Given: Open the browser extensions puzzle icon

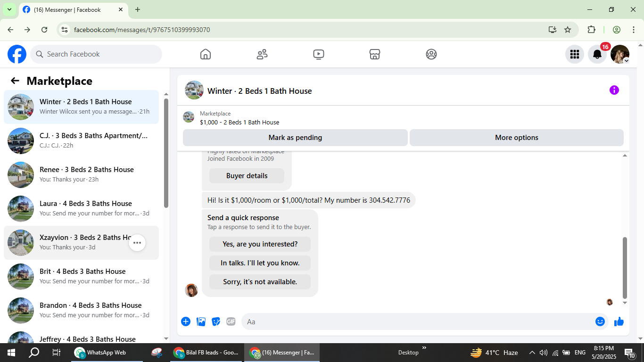Looking at the screenshot, I should (x=591, y=30).
